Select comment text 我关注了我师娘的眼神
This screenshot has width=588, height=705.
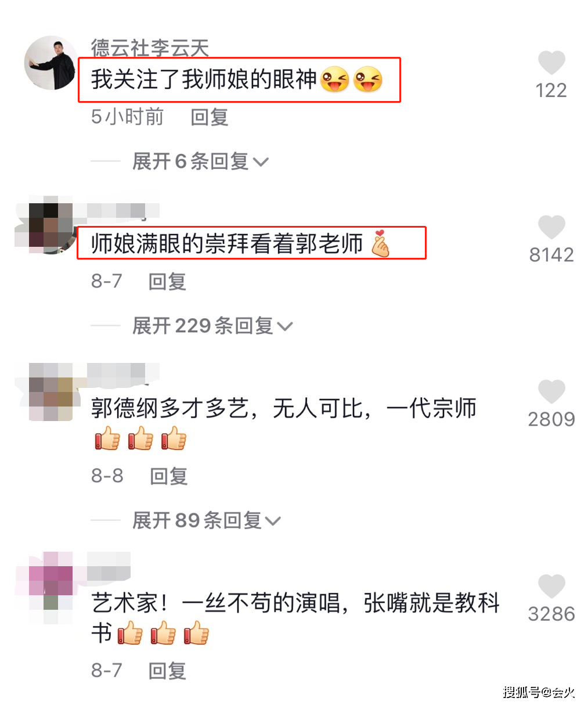(x=204, y=80)
